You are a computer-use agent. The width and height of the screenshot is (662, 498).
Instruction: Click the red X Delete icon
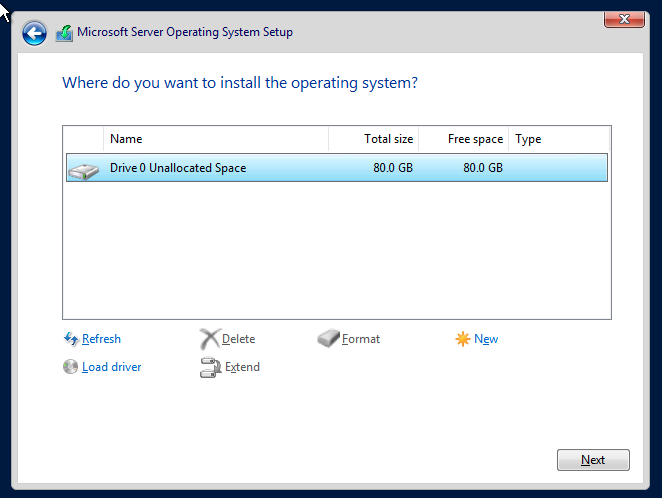[x=209, y=339]
